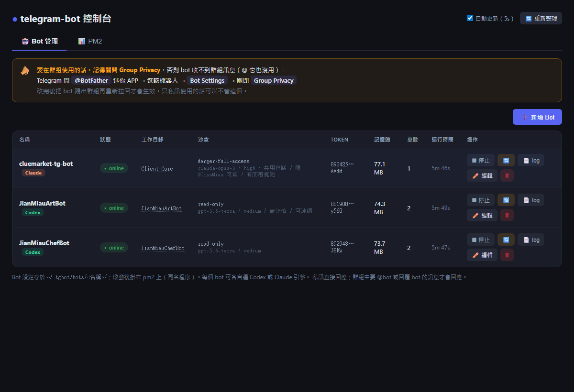Click the 新增 Bot button
This screenshot has height=392, width=574.
pos(537,117)
